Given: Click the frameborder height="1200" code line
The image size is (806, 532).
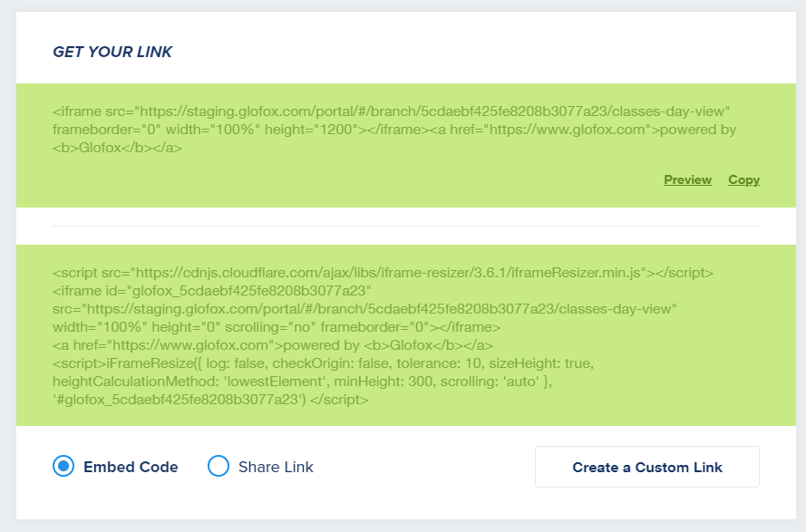Looking at the screenshot, I should click(x=394, y=130).
